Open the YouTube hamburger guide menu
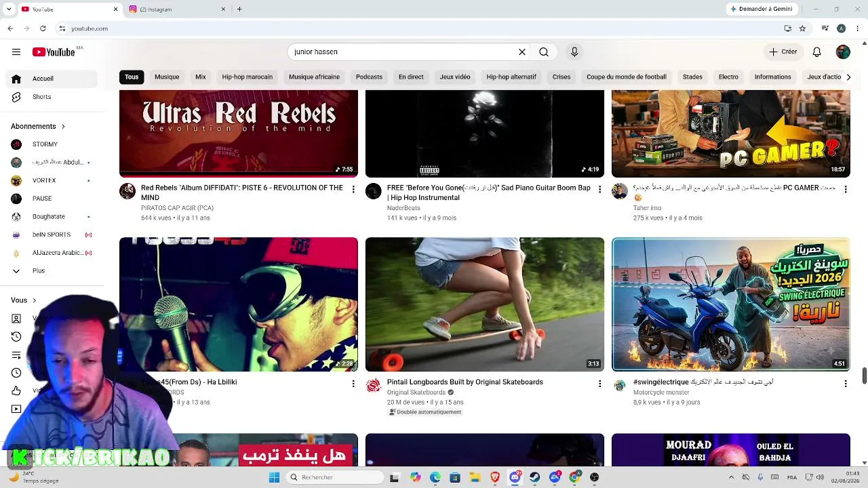This screenshot has height=488, width=868. (16, 52)
